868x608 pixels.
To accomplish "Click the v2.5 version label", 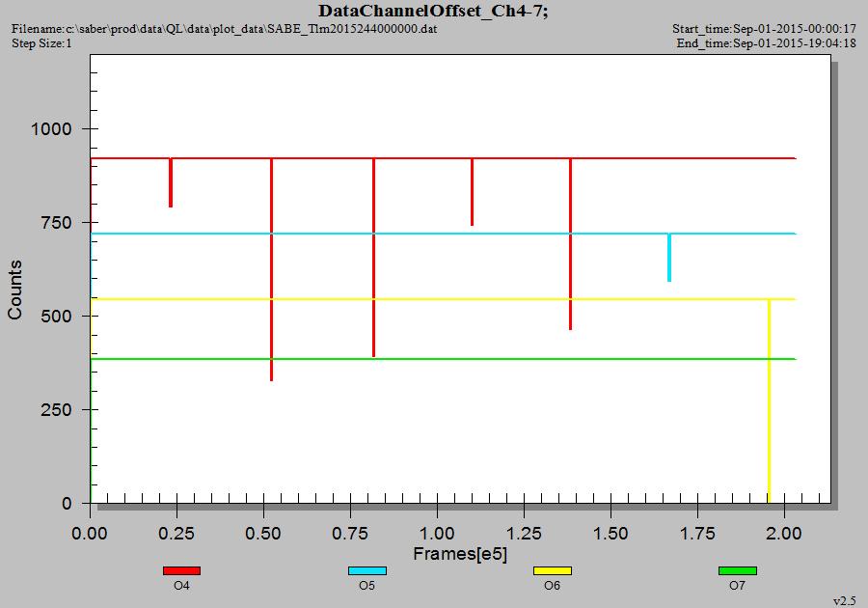I will (x=845, y=601).
